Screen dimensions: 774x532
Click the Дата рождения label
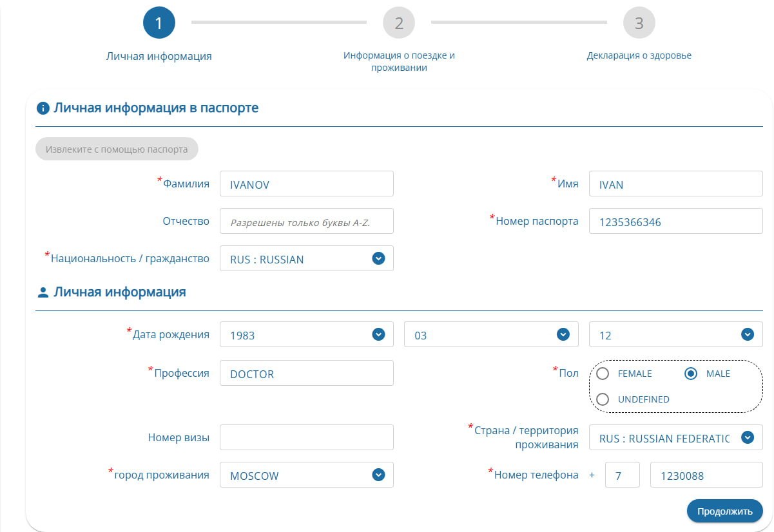point(171,334)
